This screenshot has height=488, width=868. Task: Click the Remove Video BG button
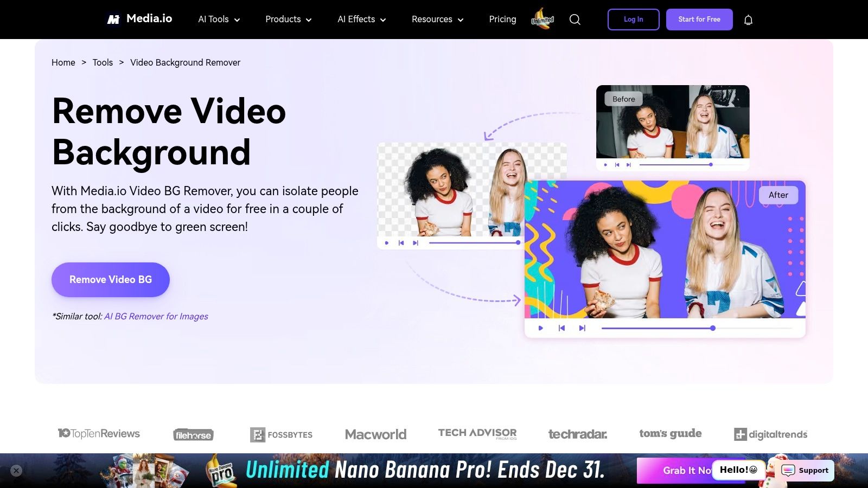click(110, 280)
